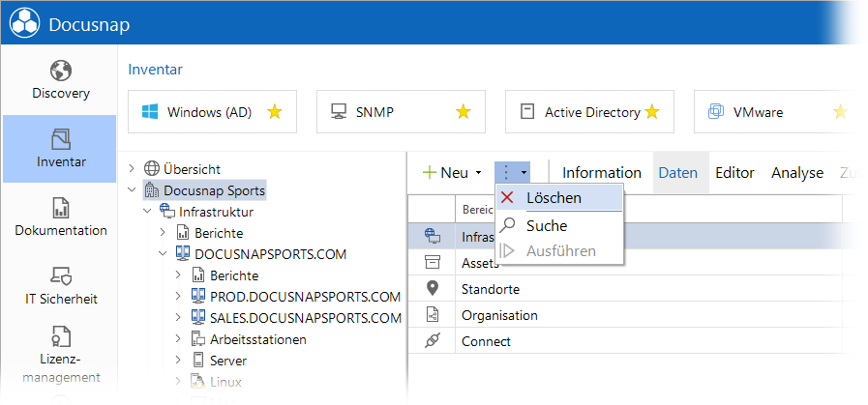Screen dimensions: 868x405
Task: Click the building icon beside Docusnap Sports
Action: [151, 190]
